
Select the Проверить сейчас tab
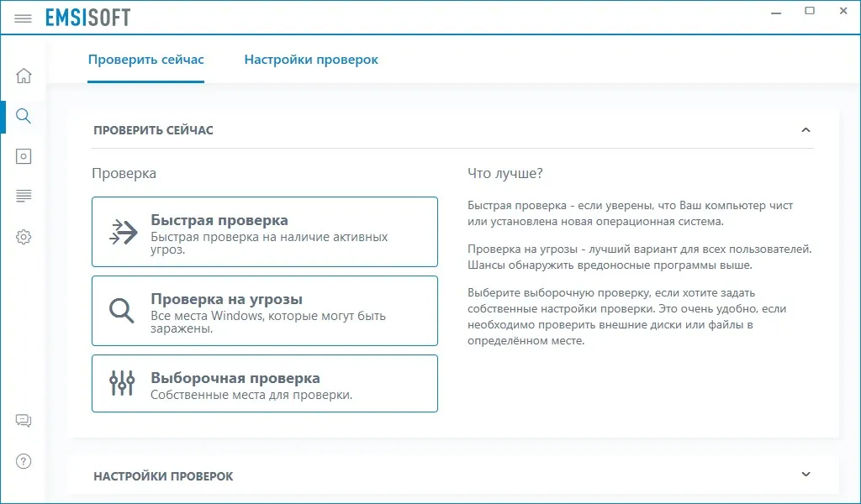pos(145,60)
